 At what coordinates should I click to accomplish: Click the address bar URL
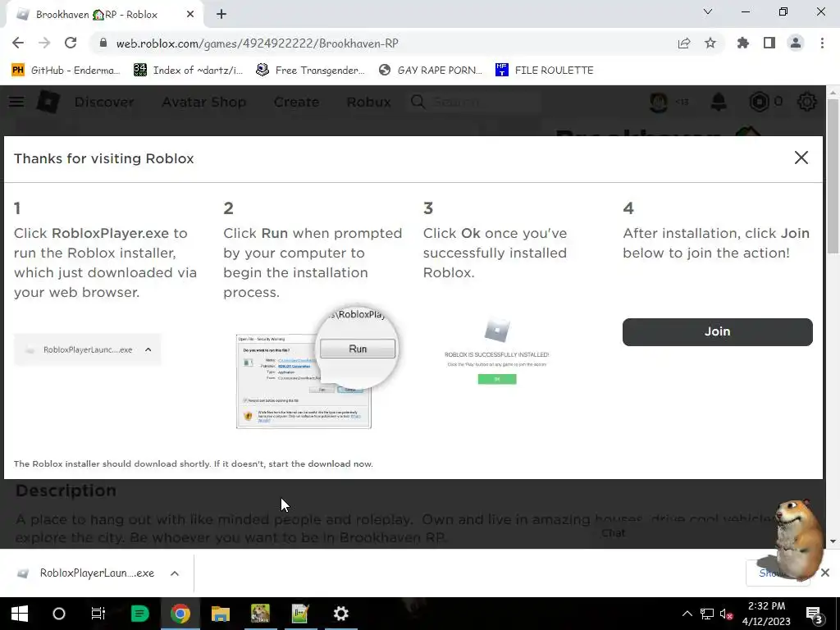(x=257, y=43)
